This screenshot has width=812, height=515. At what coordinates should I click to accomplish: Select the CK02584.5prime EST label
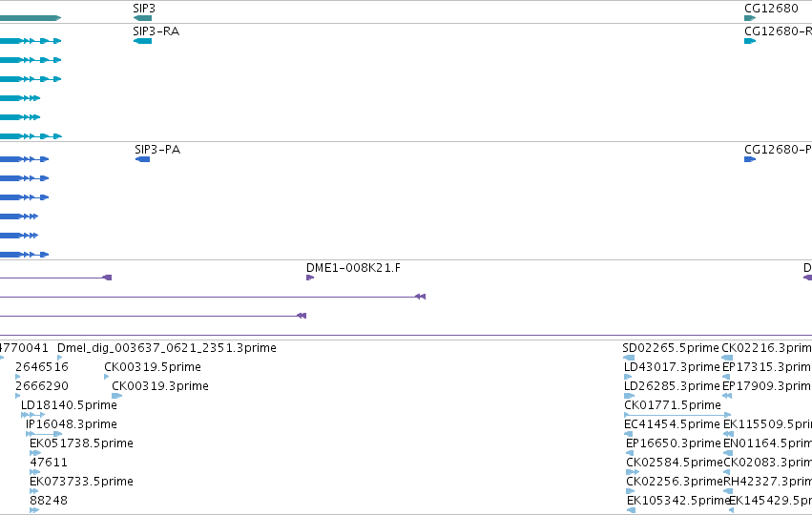675,463
